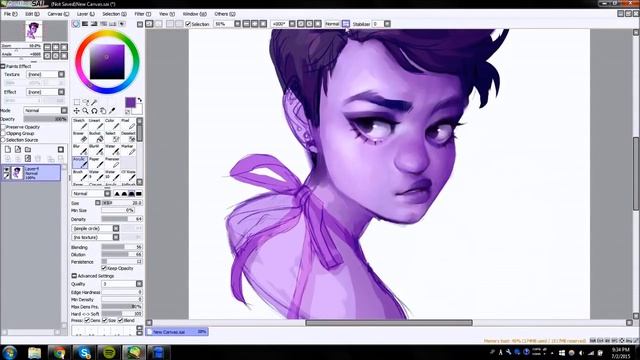This screenshot has height=360, width=640.
Task: Toggle Clipping Group checkbox
Action: pos(3,133)
